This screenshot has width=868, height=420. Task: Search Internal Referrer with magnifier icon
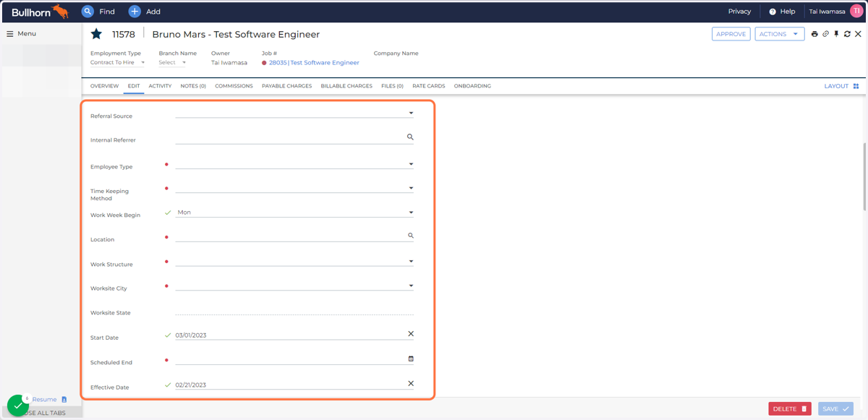(410, 137)
